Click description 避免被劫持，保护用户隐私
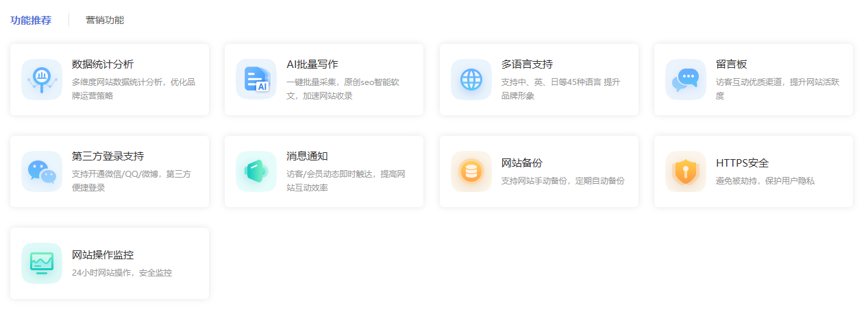Viewport: 868px width, 323px height. click(x=765, y=181)
